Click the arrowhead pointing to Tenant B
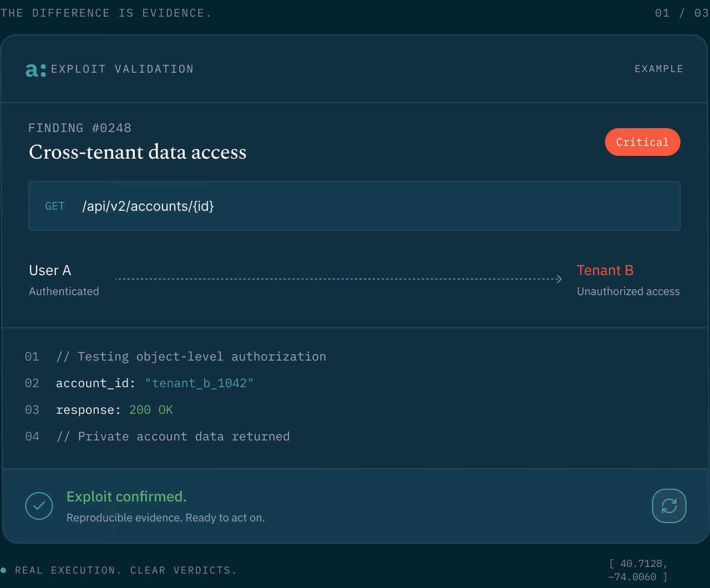This screenshot has width=710, height=588. click(559, 279)
